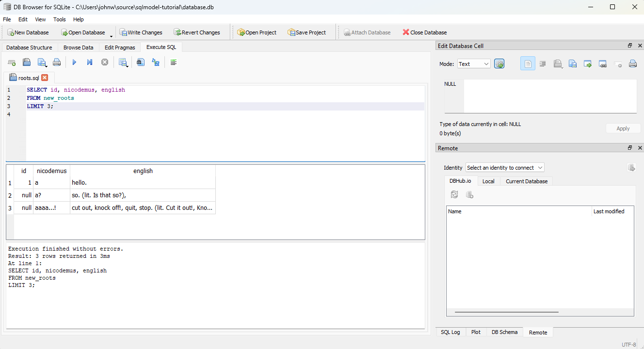Screen dimensions: 644x349
Task: Click the Close Database button
Action: pyautogui.click(x=424, y=32)
